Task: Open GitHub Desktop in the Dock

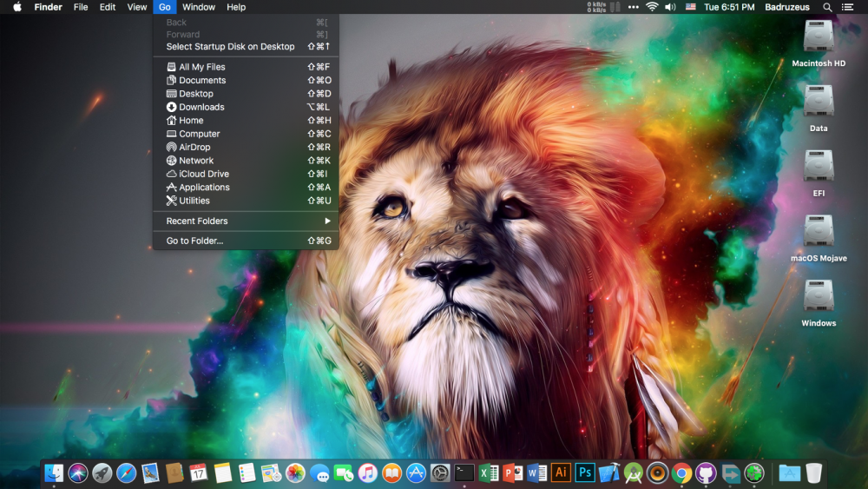Action: click(x=706, y=473)
